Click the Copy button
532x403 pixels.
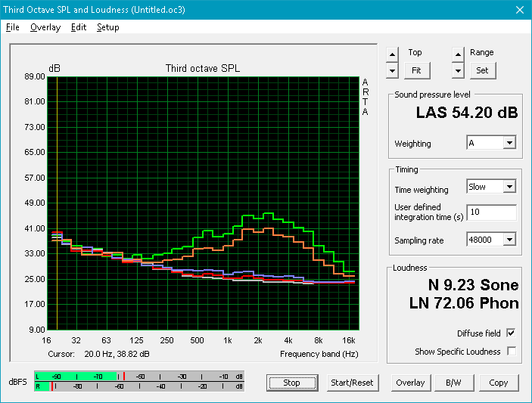(499, 383)
